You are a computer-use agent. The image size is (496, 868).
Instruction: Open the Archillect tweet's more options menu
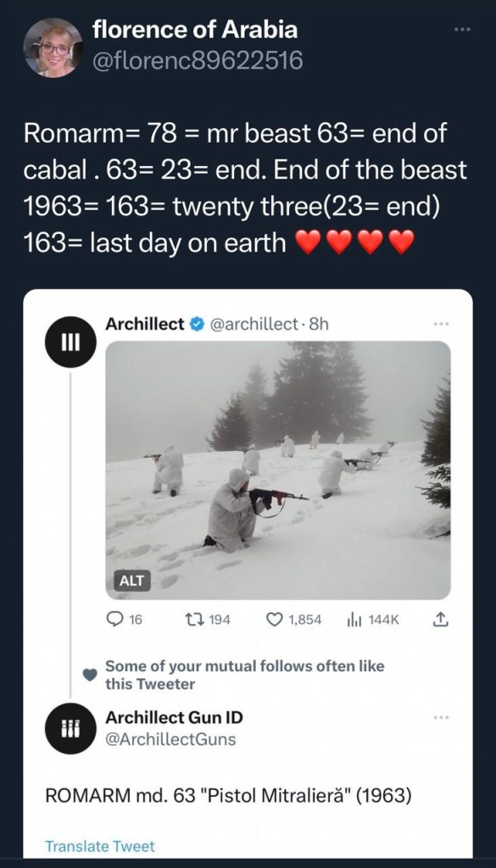[x=439, y=324]
